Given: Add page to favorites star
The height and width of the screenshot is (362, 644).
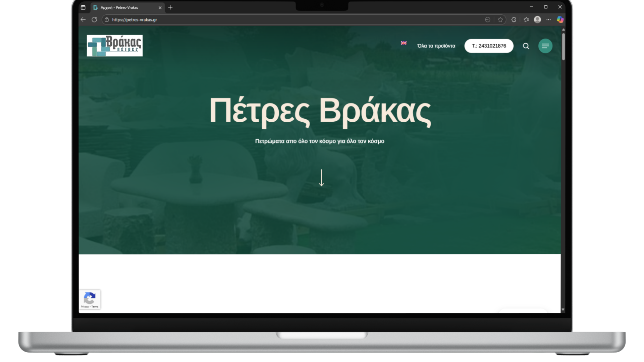Looking at the screenshot, I should (x=500, y=19).
